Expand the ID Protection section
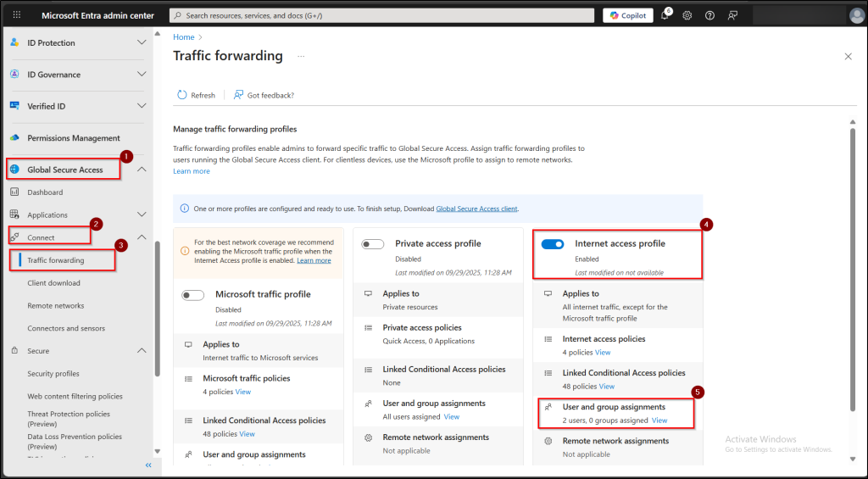This screenshot has width=868, height=479. [142, 42]
